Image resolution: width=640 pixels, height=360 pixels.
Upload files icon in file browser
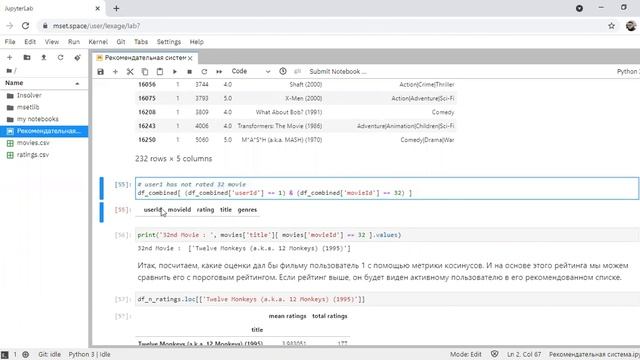tap(44, 58)
